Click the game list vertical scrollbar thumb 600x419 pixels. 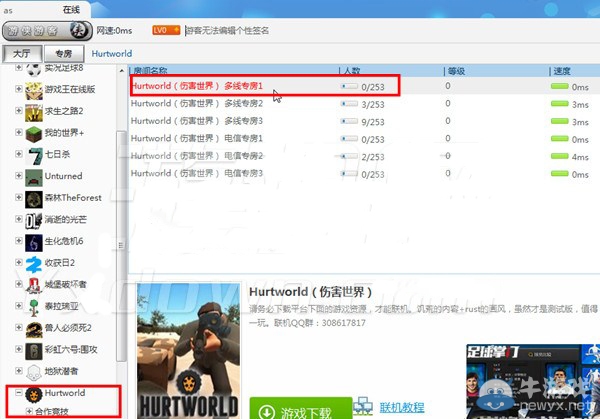(x=121, y=246)
